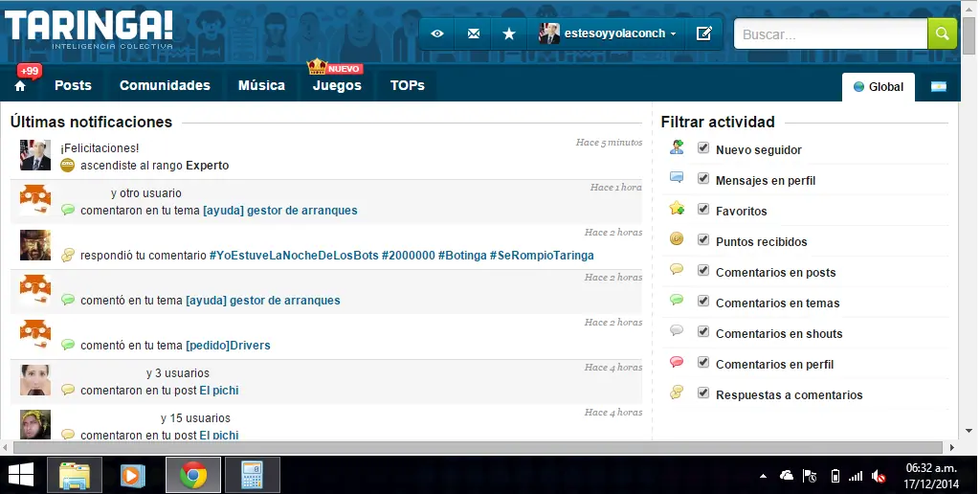Open the Música menu
Viewport: 980px width, 494px height.
pos(261,85)
